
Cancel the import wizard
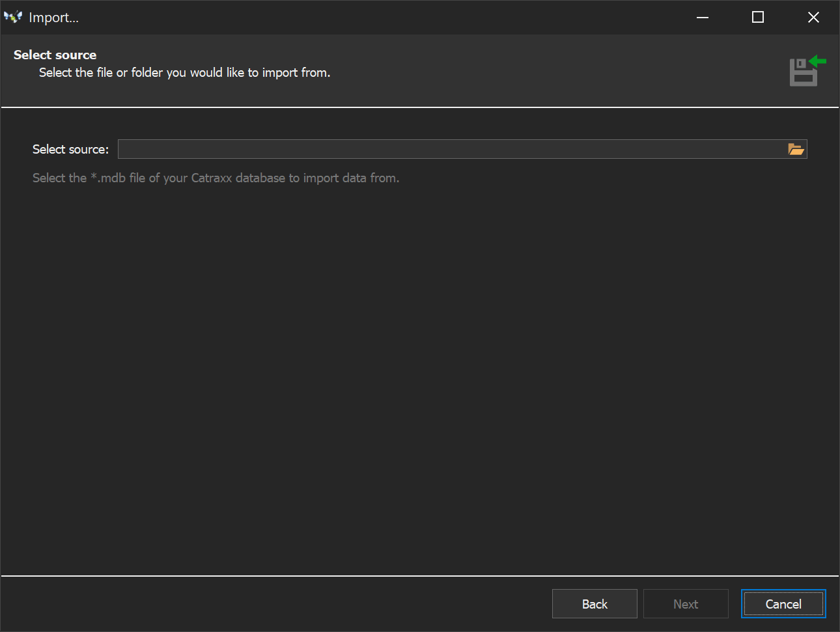[783, 604]
